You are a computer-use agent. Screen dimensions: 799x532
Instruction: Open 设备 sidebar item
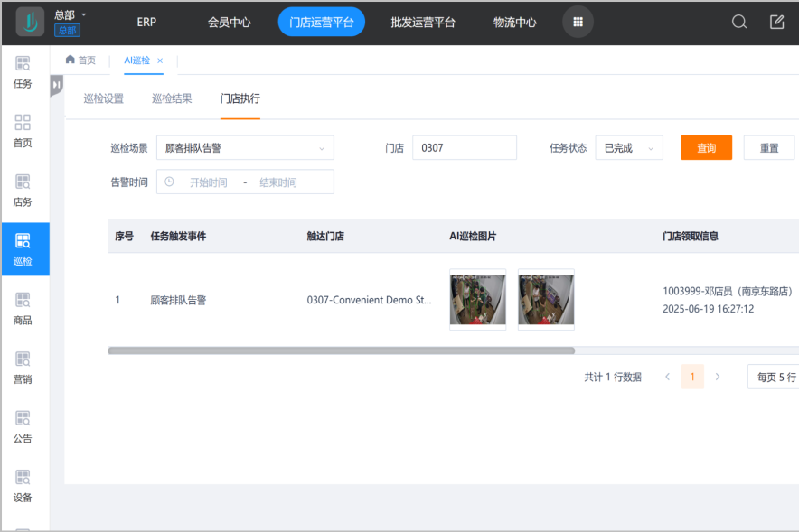pos(23,486)
